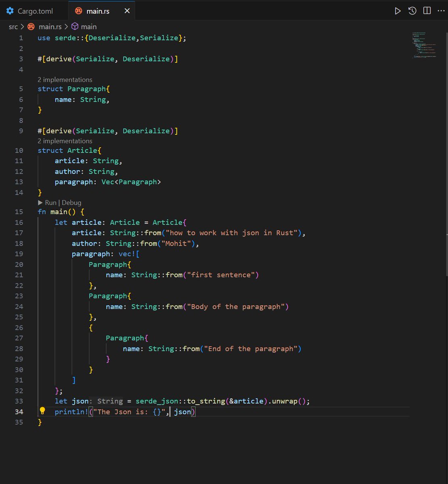Click the Rust icon on main.rs tab
The width and height of the screenshot is (448, 484).
click(79, 11)
